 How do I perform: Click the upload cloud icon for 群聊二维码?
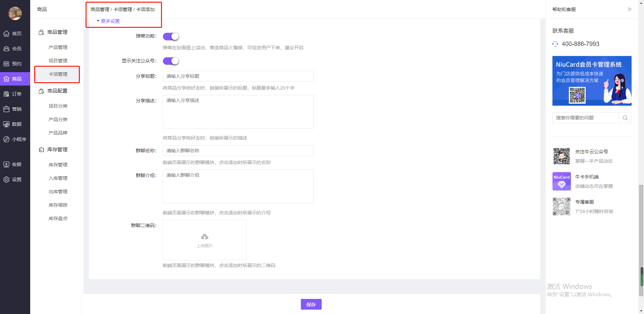click(x=205, y=237)
